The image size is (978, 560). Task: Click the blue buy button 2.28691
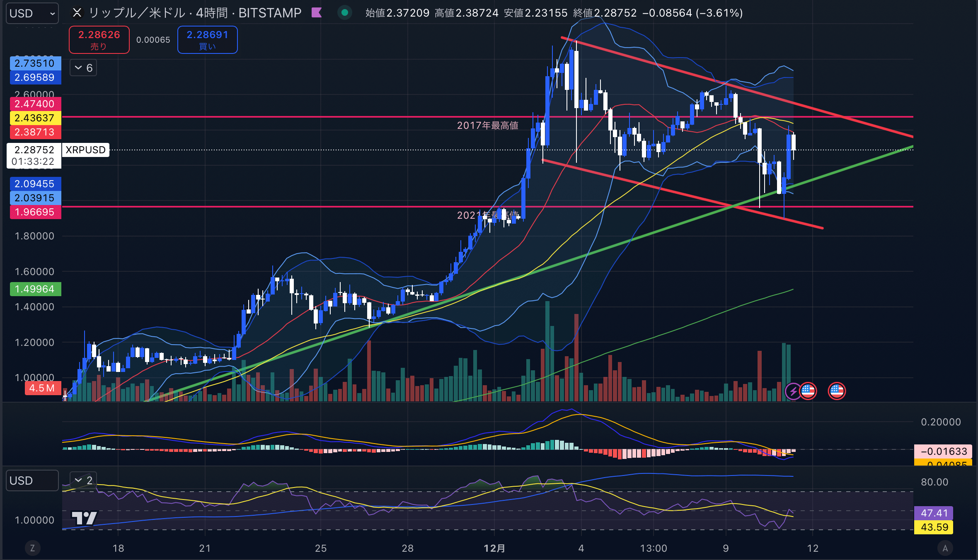208,40
